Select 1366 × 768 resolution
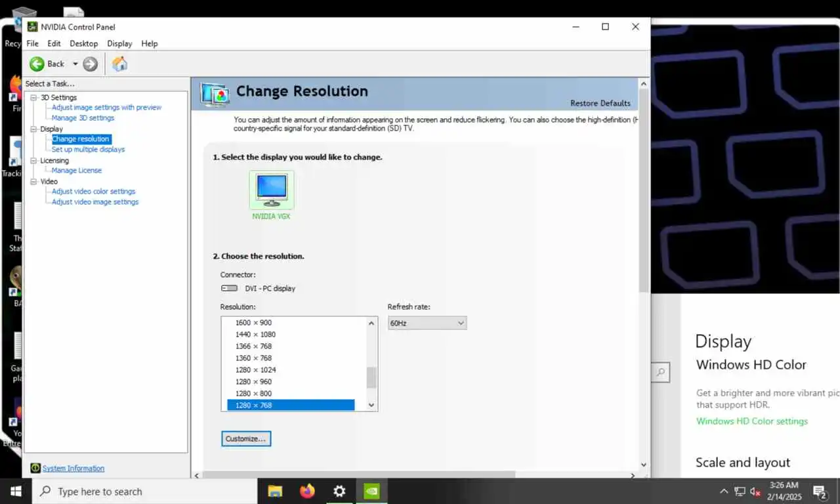The height and width of the screenshot is (504, 840). [253, 346]
